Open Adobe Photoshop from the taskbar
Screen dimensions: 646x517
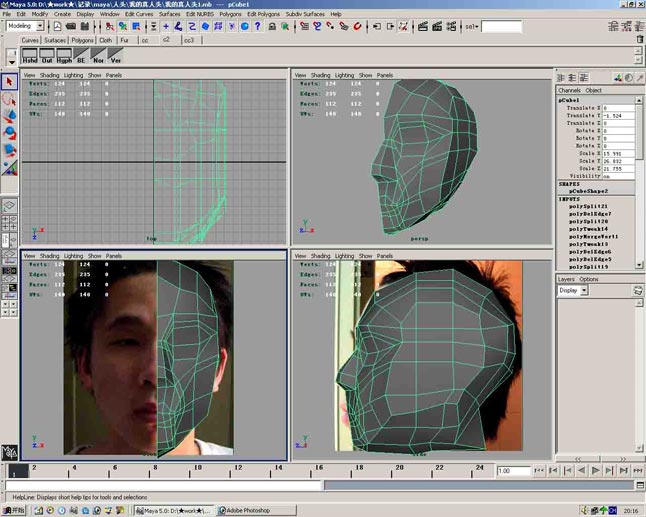257,511
